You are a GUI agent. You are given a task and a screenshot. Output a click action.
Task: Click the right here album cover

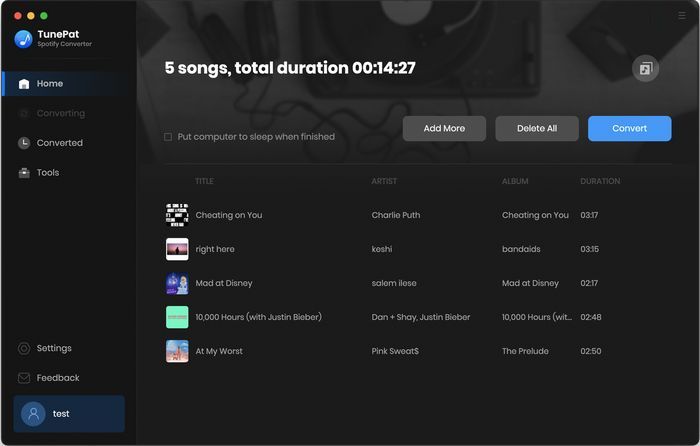click(x=177, y=249)
